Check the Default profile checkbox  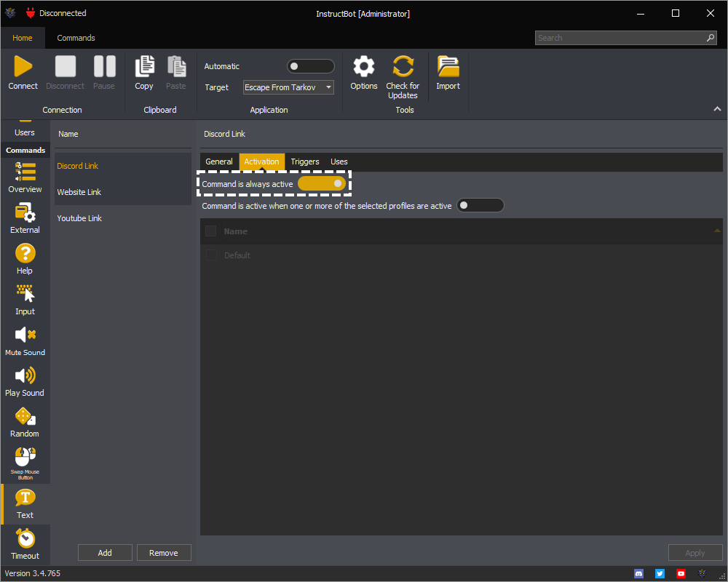tap(211, 255)
